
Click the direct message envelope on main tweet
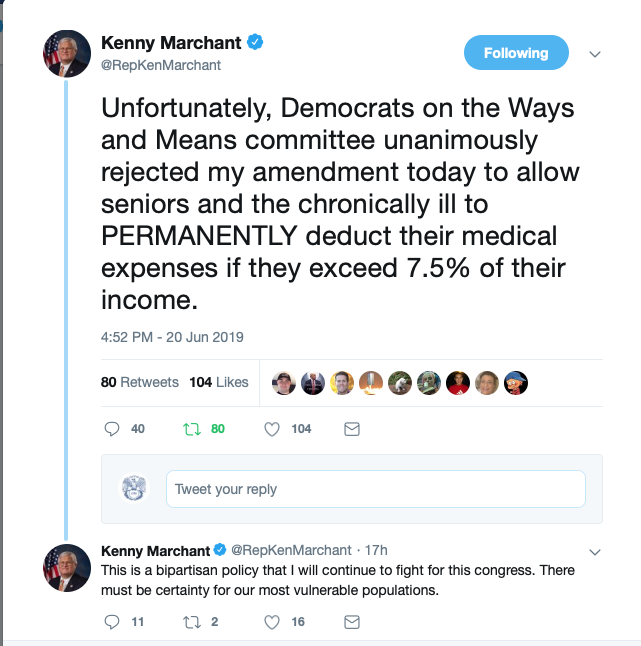[x=351, y=429]
